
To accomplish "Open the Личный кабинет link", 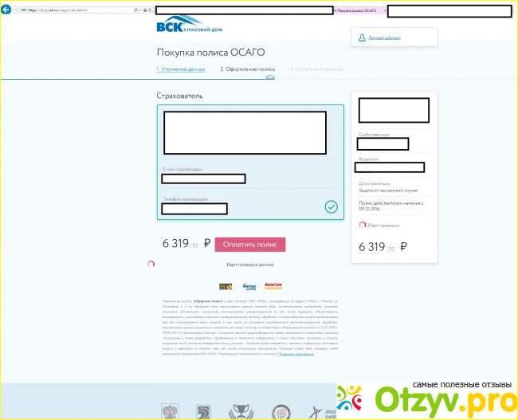I will click(383, 37).
